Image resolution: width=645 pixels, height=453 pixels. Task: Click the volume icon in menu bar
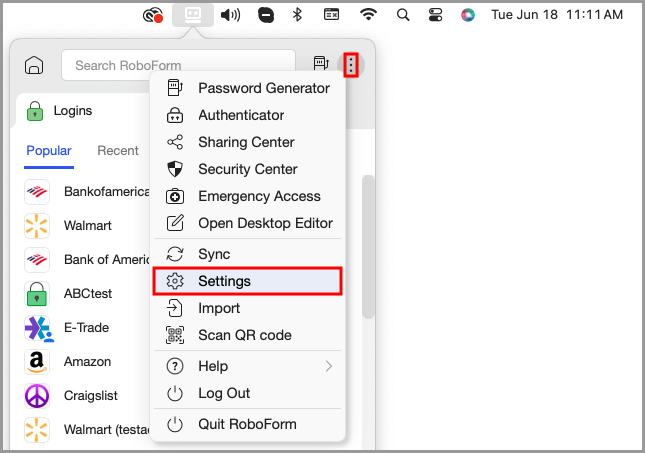pos(230,15)
